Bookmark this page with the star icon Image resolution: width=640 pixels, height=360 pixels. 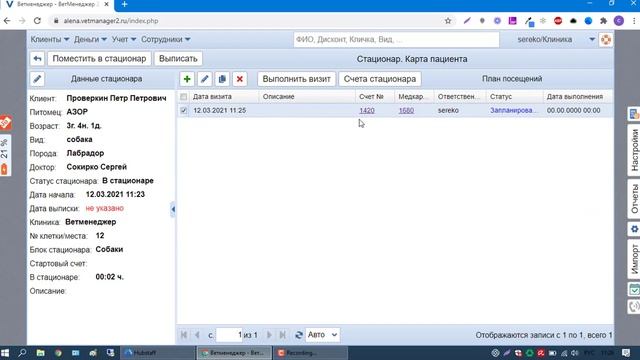click(448, 21)
